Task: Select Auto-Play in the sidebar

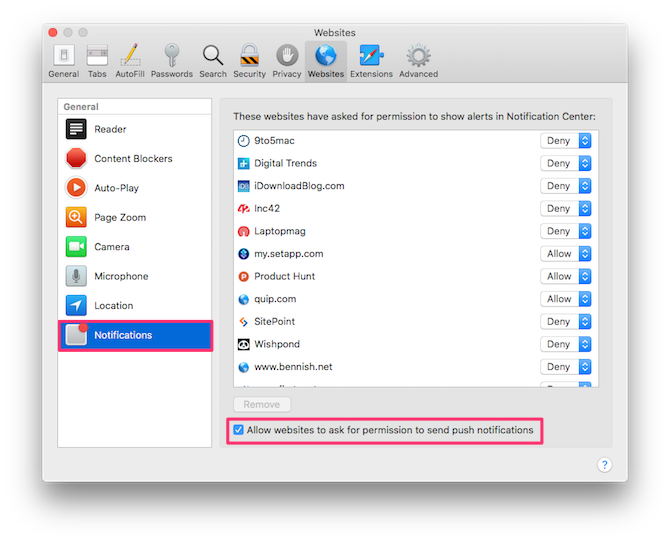Action: (x=116, y=188)
